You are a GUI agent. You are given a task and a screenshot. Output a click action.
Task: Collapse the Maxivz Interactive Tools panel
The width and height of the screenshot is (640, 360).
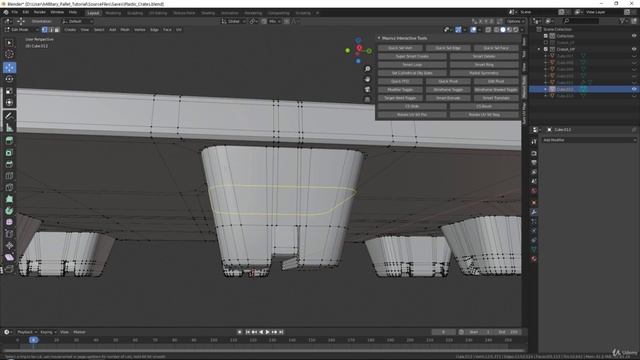point(379,38)
